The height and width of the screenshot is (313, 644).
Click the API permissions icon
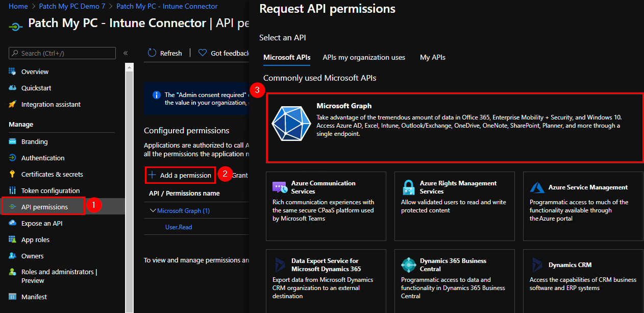coord(13,207)
